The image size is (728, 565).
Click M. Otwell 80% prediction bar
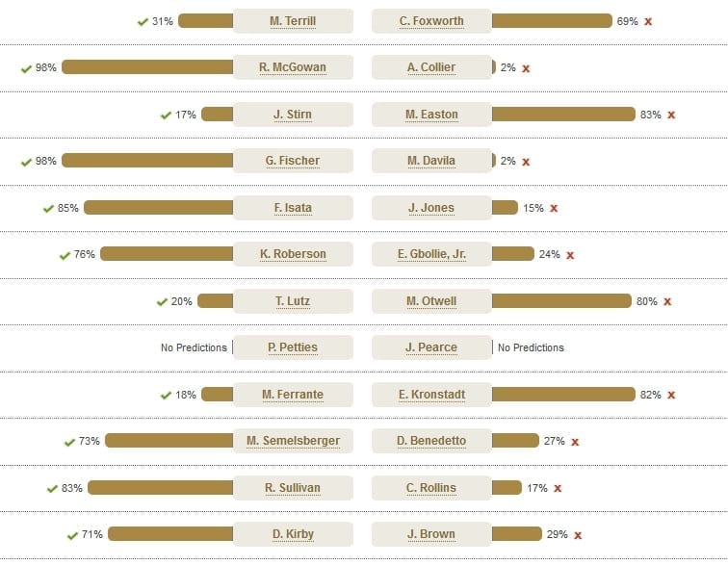pyautogui.click(x=561, y=301)
